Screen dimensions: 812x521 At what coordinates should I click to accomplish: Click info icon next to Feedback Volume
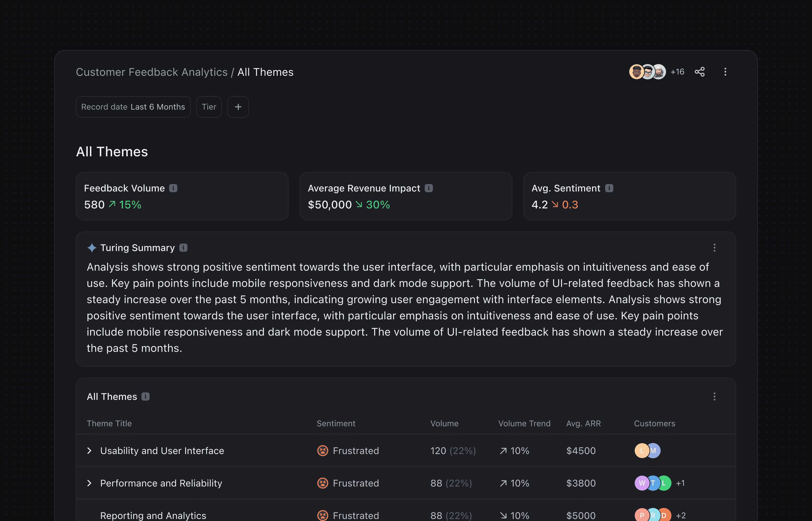pos(173,188)
